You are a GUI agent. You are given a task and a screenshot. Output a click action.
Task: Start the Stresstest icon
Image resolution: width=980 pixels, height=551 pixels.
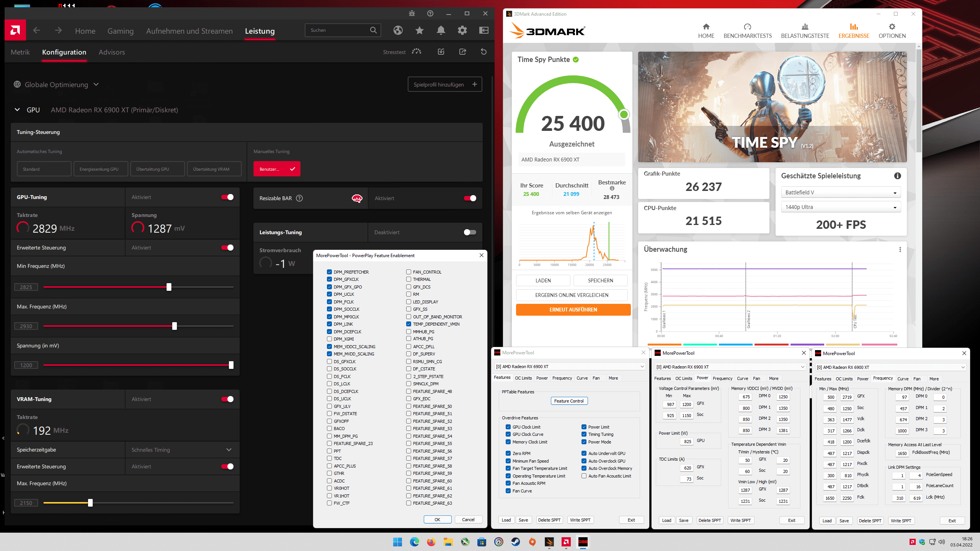tap(416, 52)
